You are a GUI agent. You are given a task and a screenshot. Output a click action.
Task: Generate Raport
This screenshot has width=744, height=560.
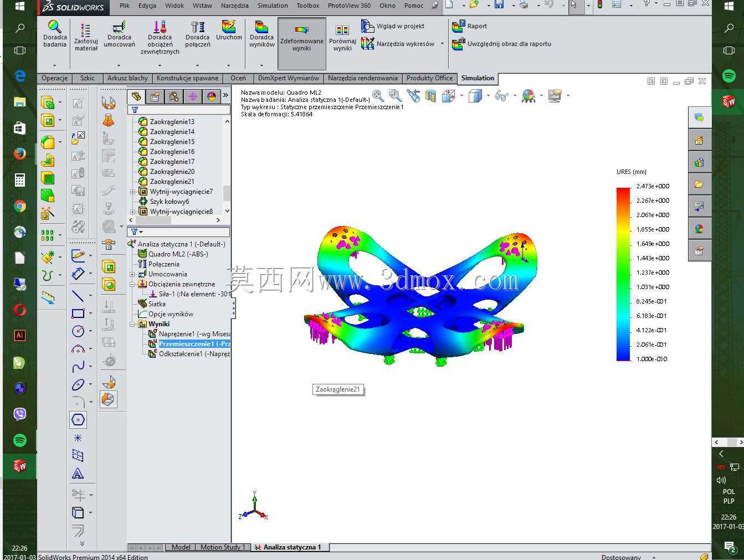470,26
